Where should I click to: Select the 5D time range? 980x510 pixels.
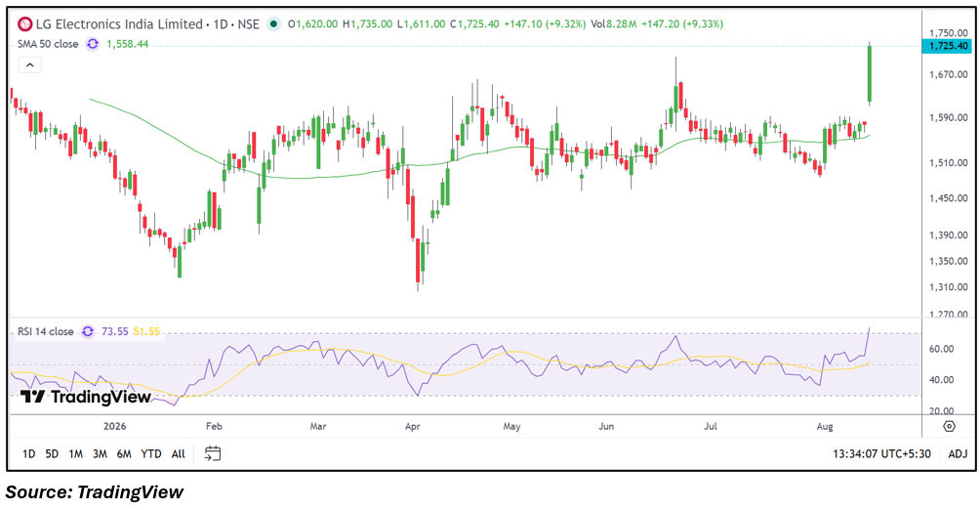(52, 454)
